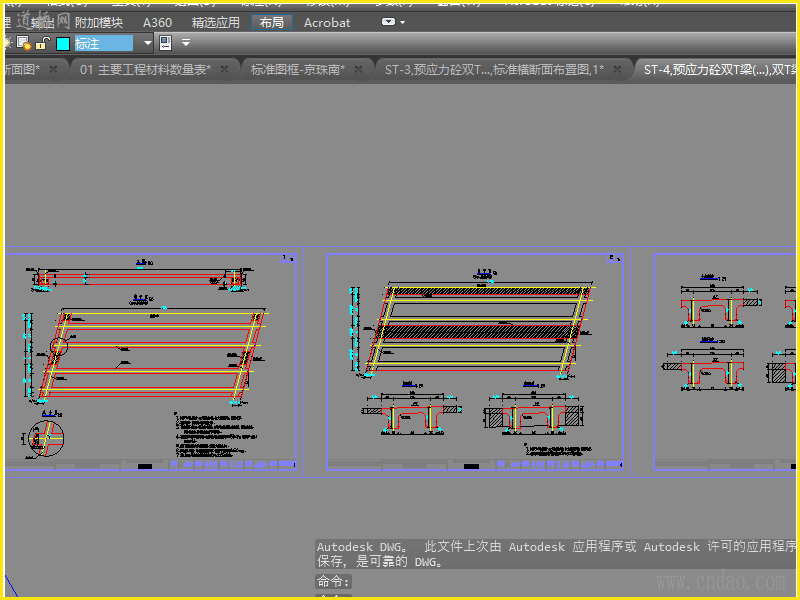The image size is (800, 600).
Task: Click the layer tool icon right of the layer dropdown
Action: click(166, 43)
